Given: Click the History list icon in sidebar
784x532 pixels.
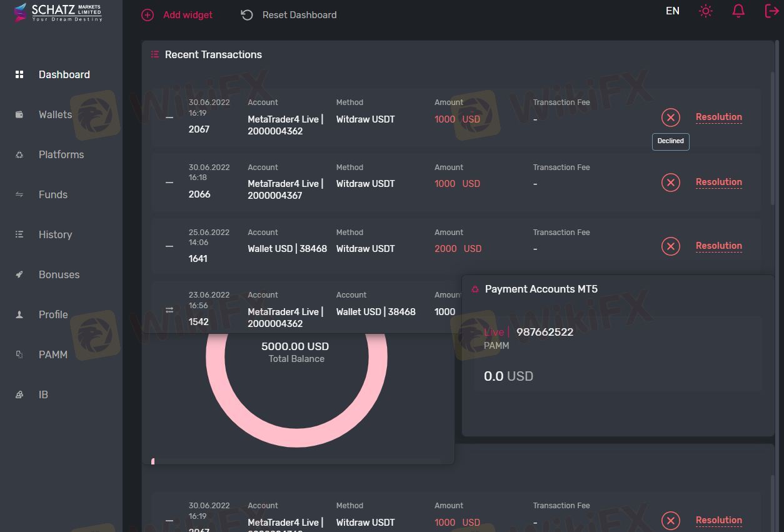Looking at the screenshot, I should (x=19, y=234).
